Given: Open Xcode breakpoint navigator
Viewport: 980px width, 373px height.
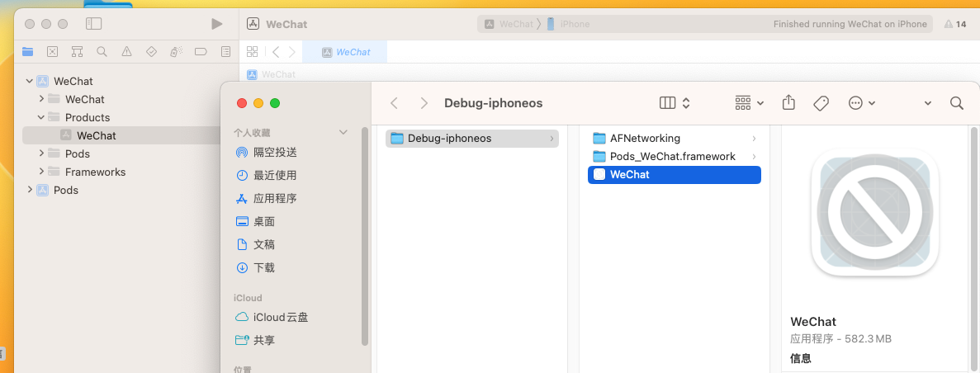Looking at the screenshot, I should pyautogui.click(x=201, y=52).
